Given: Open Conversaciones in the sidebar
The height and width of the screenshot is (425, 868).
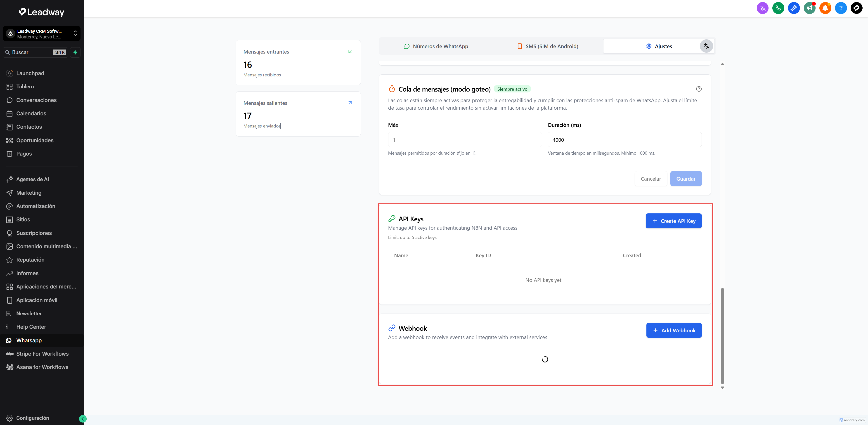Looking at the screenshot, I should [x=36, y=100].
